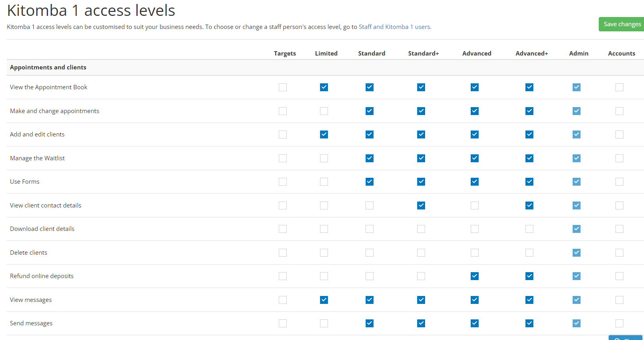
Task: Enable Advanced for View client contact details
Action: coord(475,206)
